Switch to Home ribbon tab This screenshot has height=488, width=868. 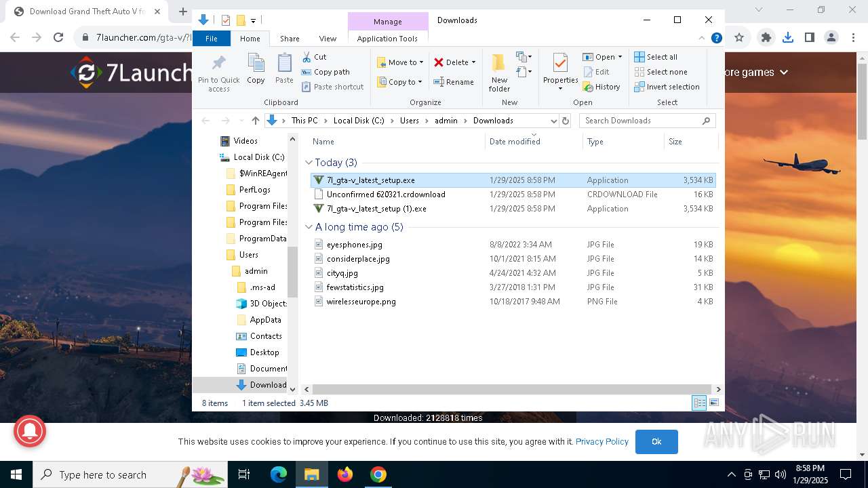250,39
